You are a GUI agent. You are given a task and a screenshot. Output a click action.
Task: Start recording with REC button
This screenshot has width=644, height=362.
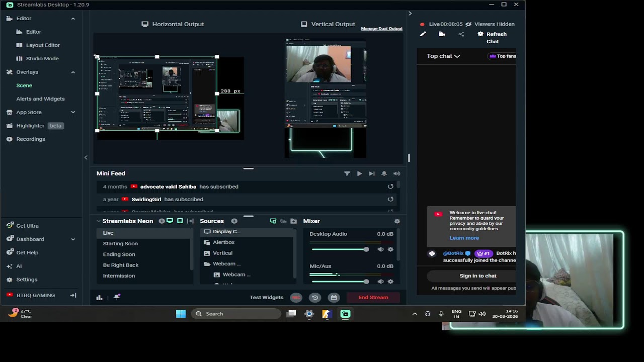pyautogui.click(x=296, y=298)
